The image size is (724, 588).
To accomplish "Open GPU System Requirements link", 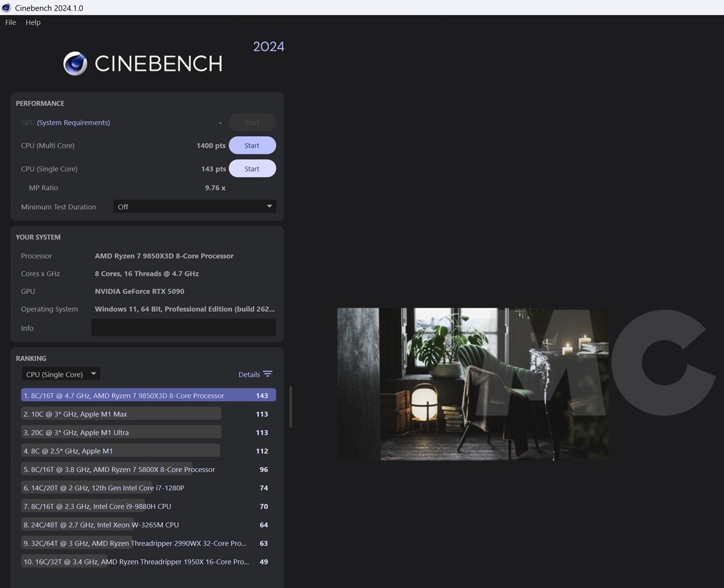I will click(x=73, y=123).
